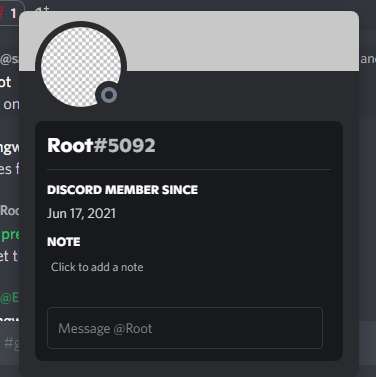Click the NOTE section heading
376x377 pixels.
pos(64,242)
